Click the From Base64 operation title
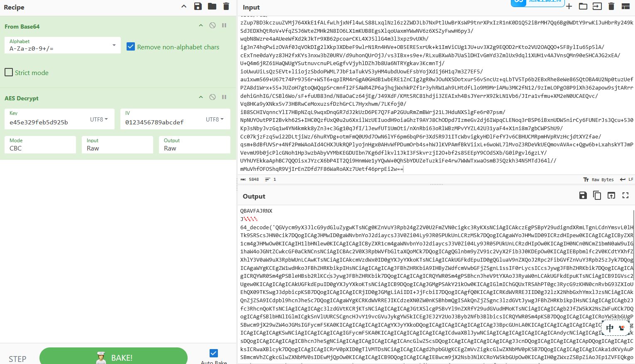The width and height of the screenshot is (635, 364). [x=22, y=27]
